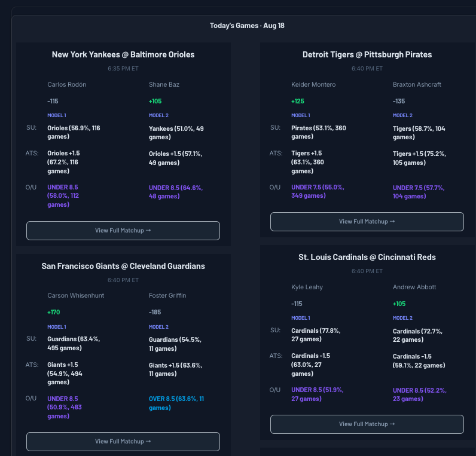The image size is (476, 456).
Task: Click pitcher name Kyle Leahy
Action: pos(307,287)
